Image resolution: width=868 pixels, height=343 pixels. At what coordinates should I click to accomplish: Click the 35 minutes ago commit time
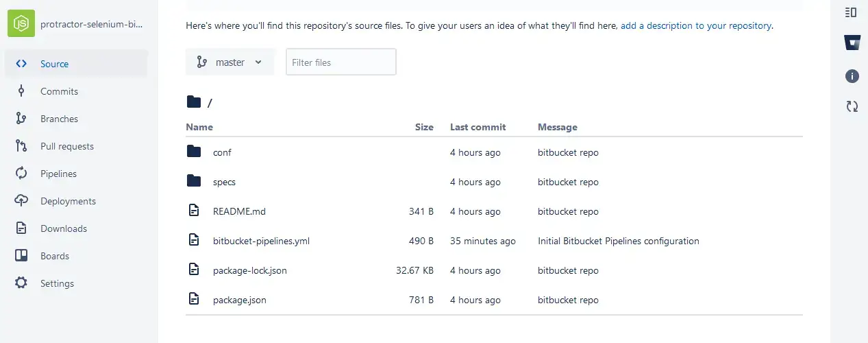pyautogui.click(x=483, y=241)
